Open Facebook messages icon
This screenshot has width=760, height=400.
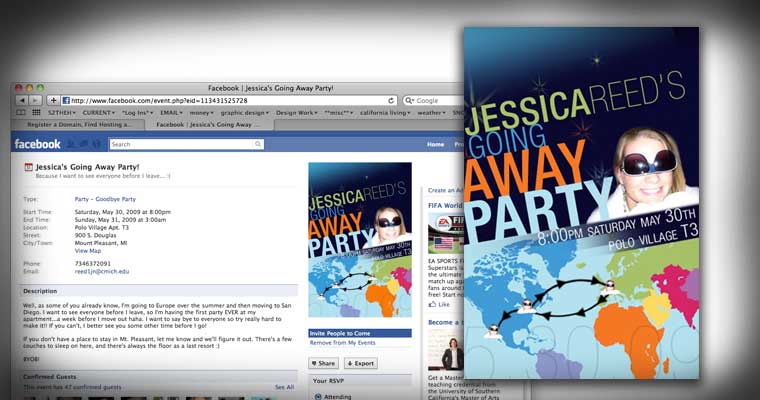[84, 144]
